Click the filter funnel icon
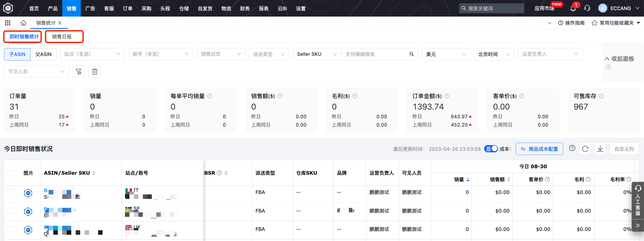This screenshot has height=241, width=644. pyautogui.click(x=79, y=71)
